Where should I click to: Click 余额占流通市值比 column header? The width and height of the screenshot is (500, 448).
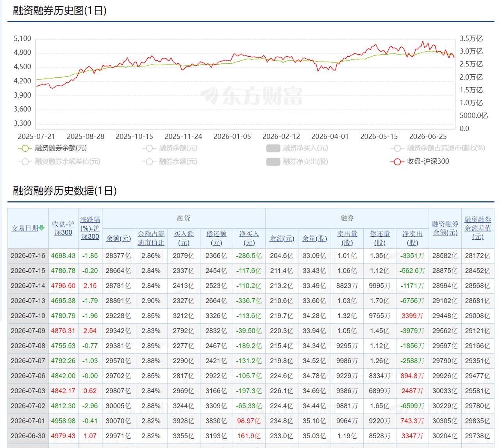pos(151,238)
